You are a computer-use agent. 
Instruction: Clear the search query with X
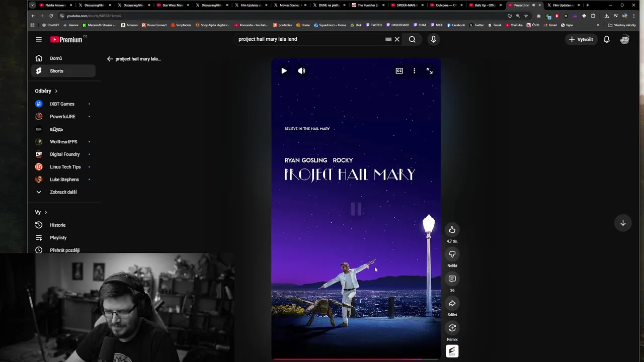(x=397, y=39)
